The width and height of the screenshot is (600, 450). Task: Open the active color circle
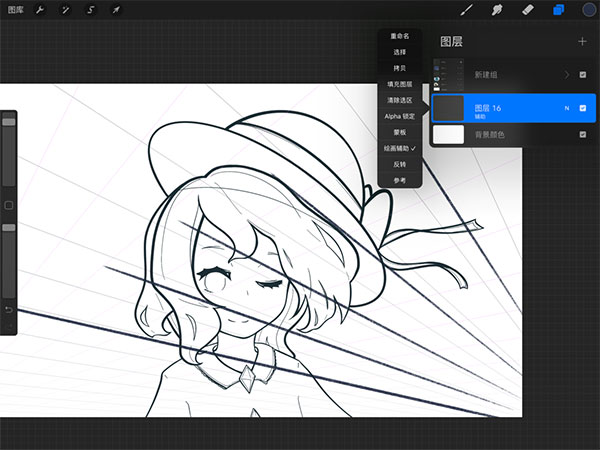pyautogui.click(x=589, y=10)
